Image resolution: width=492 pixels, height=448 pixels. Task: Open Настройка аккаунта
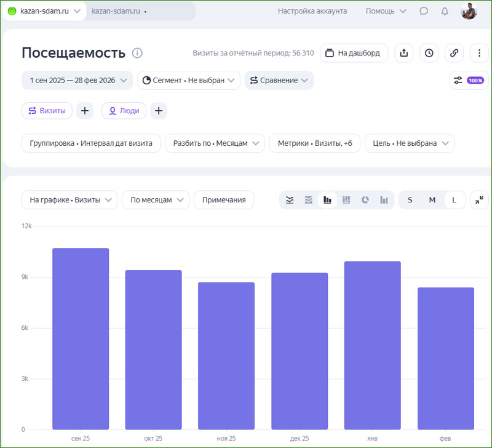312,11
